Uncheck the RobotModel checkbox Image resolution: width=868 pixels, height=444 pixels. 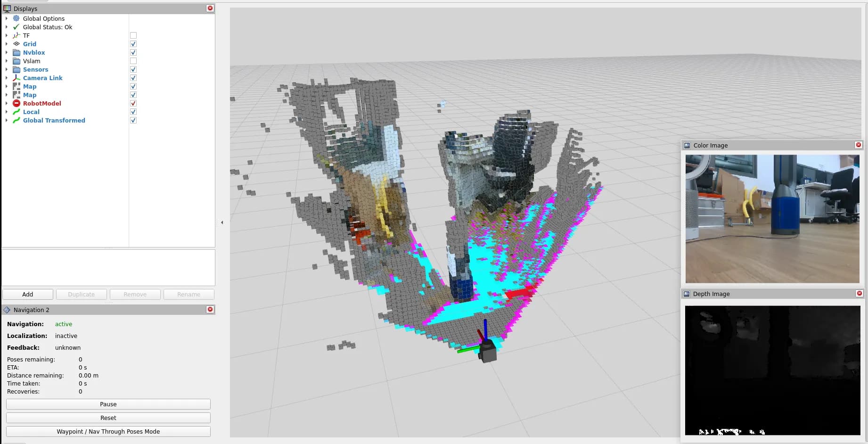[x=133, y=103]
